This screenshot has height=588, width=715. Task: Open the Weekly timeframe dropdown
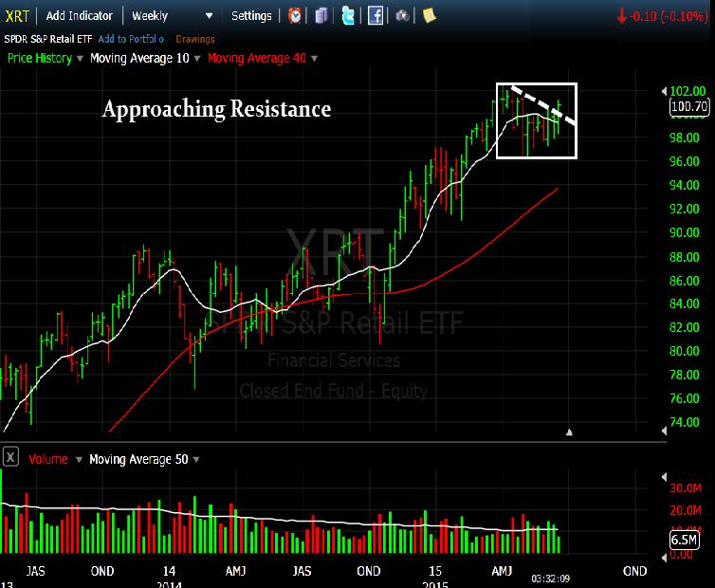click(173, 16)
